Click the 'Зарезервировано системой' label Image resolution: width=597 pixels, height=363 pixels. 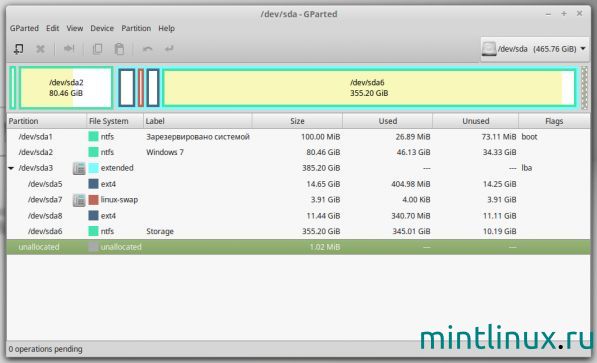pyautogui.click(x=198, y=136)
